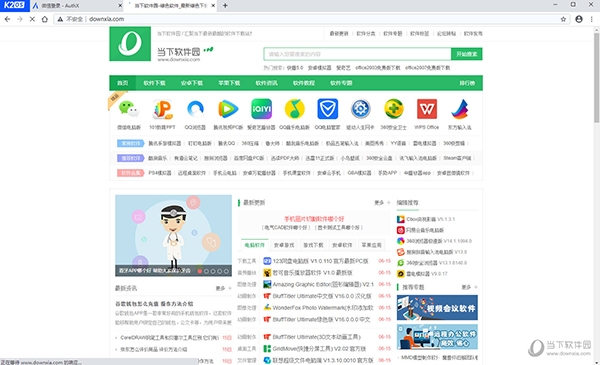Select the first carousel indicator dot
The image size is (600, 365).
[200, 271]
